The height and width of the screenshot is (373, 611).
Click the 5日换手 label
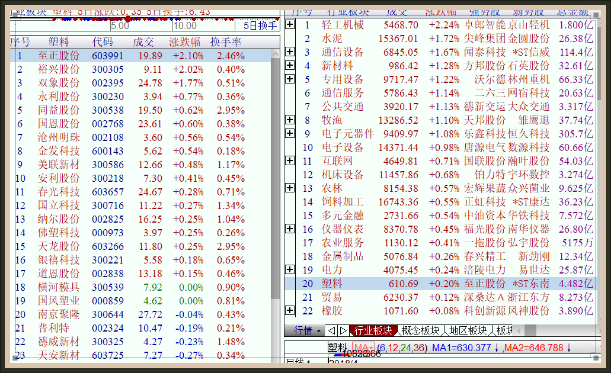(260, 26)
